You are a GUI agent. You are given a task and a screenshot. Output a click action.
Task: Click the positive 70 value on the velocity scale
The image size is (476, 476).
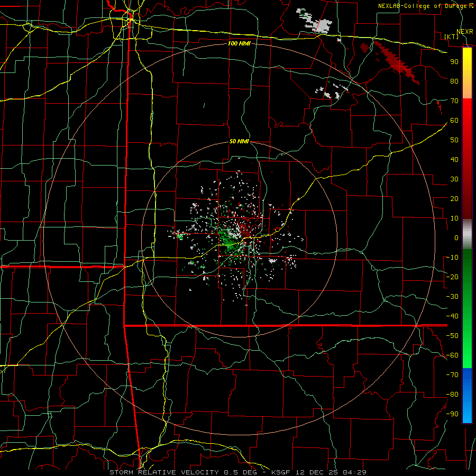pyautogui.click(x=454, y=101)
